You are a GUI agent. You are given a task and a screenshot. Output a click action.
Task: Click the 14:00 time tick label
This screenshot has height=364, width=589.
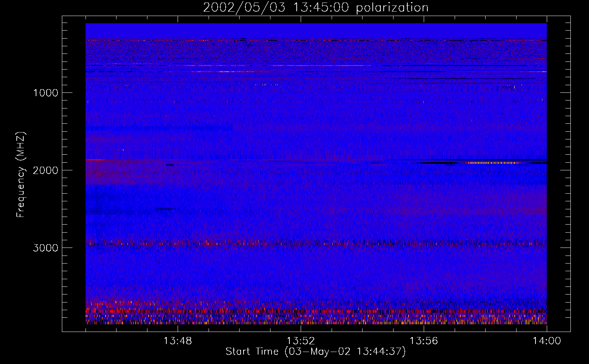coord(547,341)
